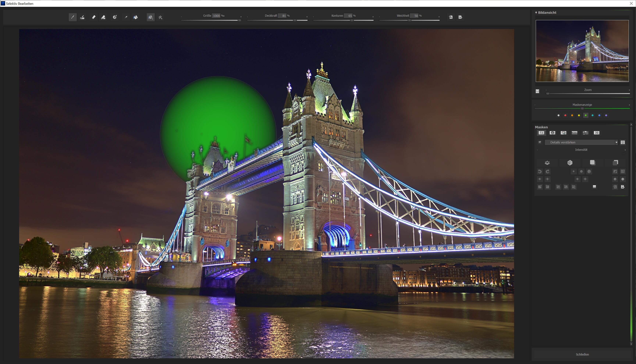The width and height of the screenshot is (636, 364).
Task: Click plus to increase Deckkraft
Action: pos(307,17)
